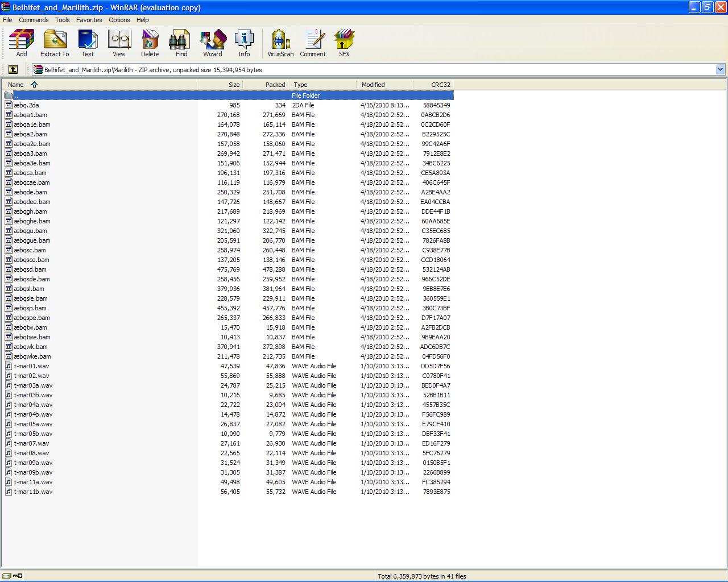Select file æbqsd.bam
This screenshot has height=582, width=728.
point(30,269)
